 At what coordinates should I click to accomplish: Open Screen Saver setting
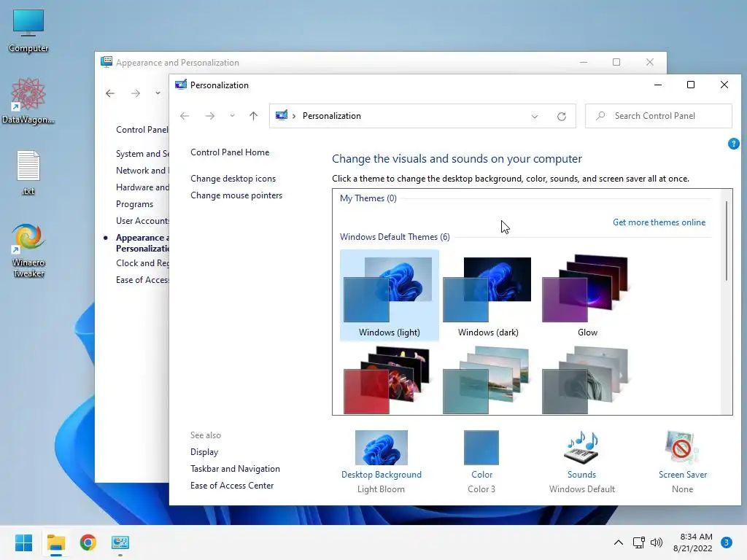(x=682, y=462)
